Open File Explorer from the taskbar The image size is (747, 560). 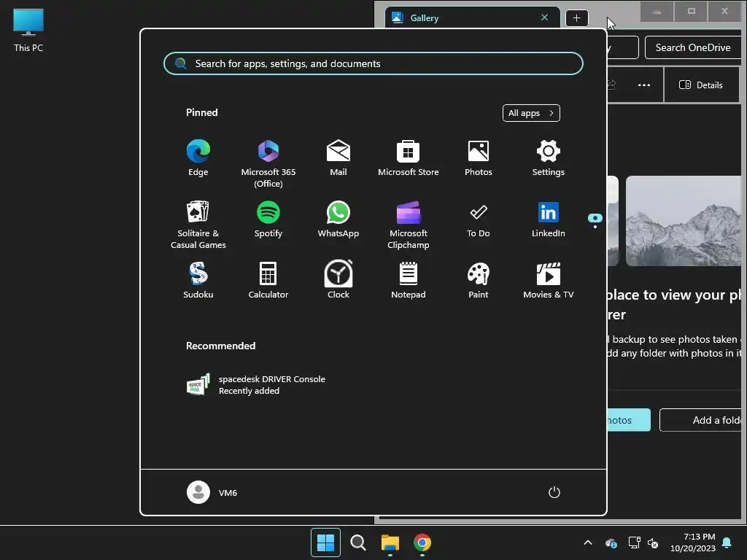pos(390,542)
